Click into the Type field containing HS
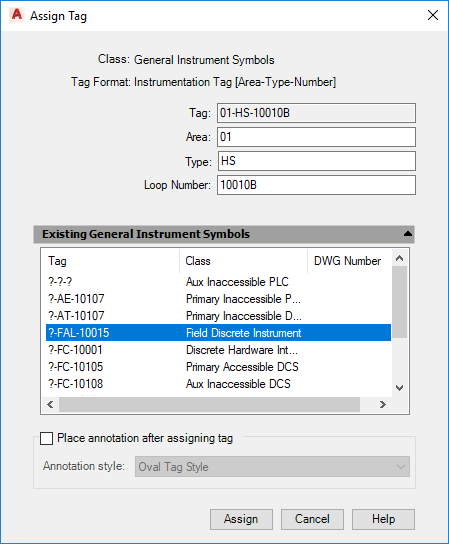The image size is (449, 544). pyautogui.click(x=316, y=161)
